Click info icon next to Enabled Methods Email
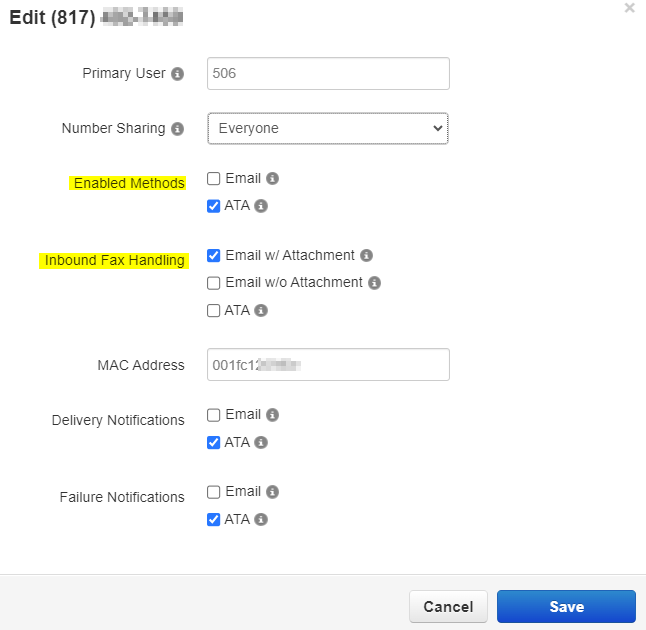This screenshot has width=646, height=630. [x=273, y=179]
